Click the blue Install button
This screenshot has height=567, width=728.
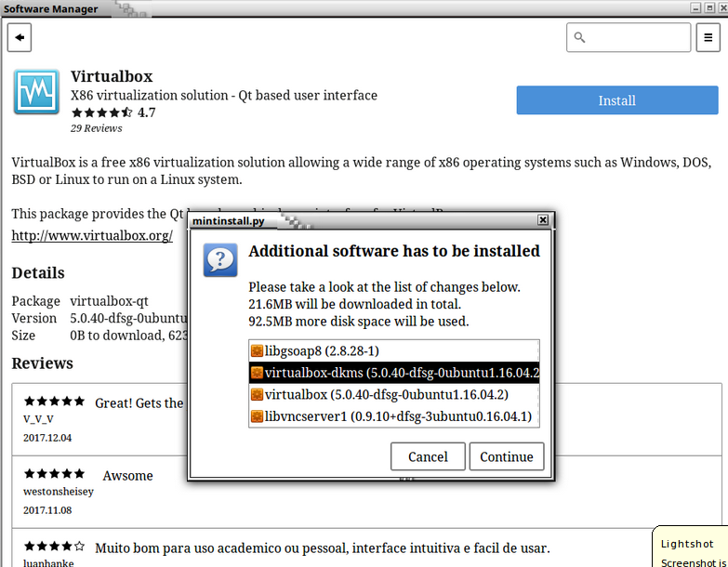[617, 100]
